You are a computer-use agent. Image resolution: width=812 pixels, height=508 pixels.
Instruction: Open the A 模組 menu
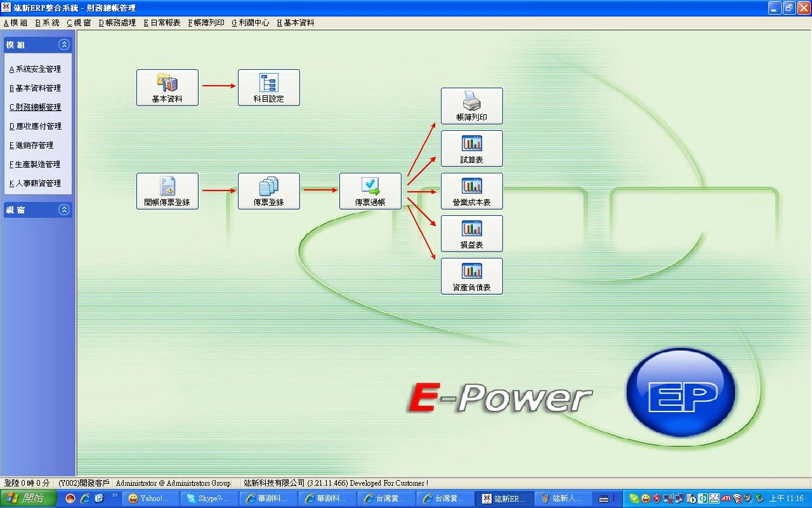(x=16, y=23)
